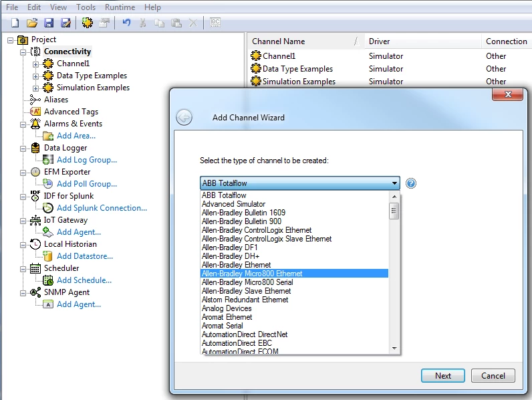Collapse the Alarms & Events node
Screen dimensions: 532x400
23,124
